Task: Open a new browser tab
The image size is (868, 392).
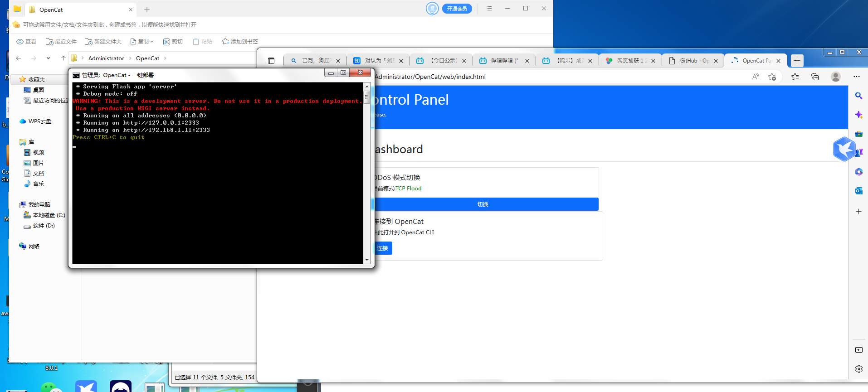Action: 797,61
